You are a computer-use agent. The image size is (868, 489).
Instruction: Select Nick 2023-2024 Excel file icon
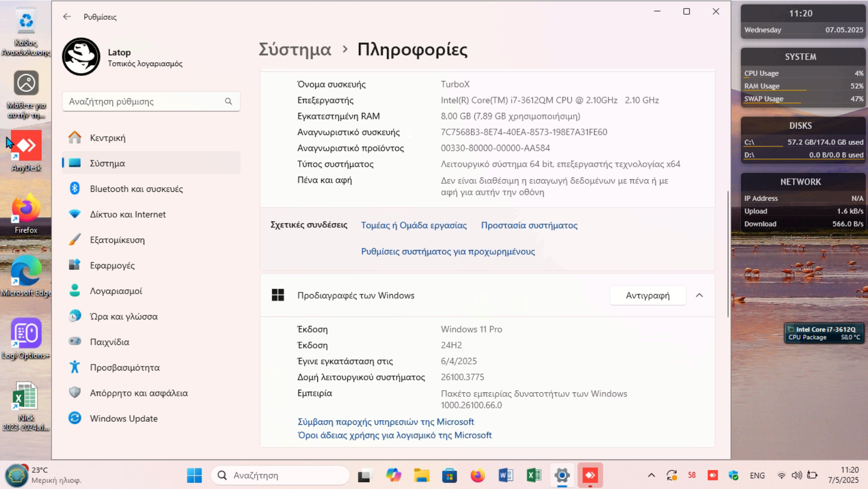tap(26, 406)
